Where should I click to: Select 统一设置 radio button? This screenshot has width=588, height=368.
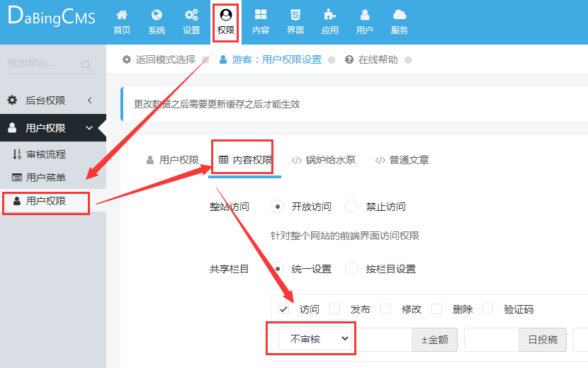277,269
